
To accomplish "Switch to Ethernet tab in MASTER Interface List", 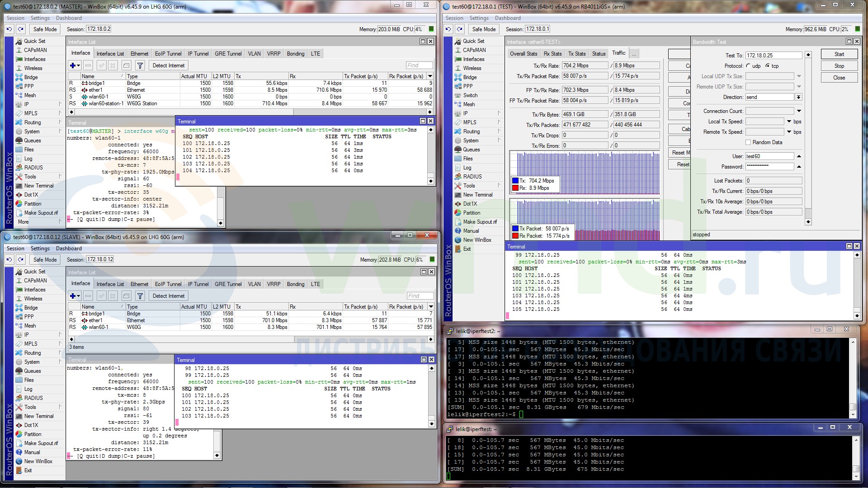I will point(139,54).
